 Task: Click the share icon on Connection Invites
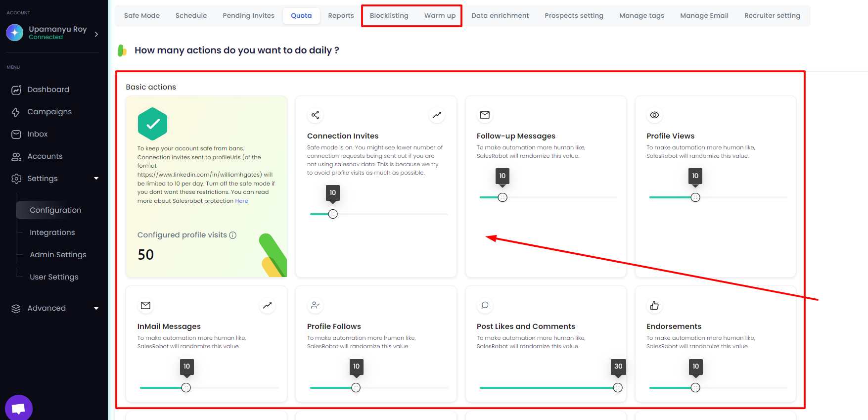[x=315, y=115]
